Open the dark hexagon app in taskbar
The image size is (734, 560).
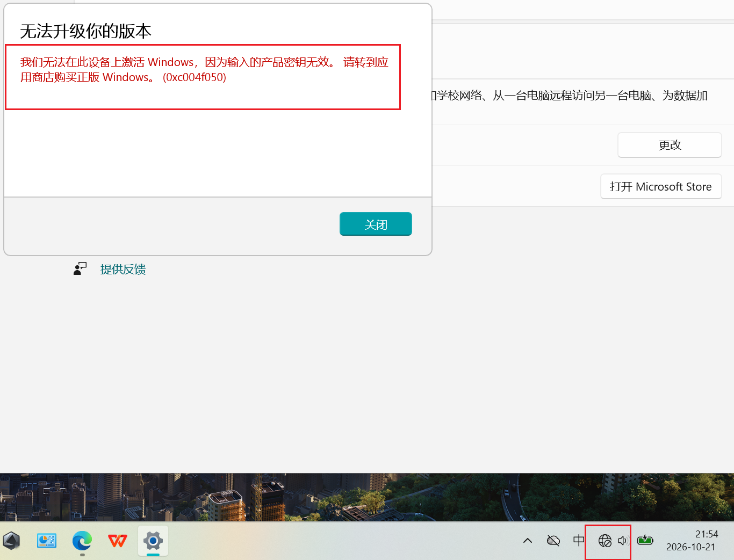12,541
